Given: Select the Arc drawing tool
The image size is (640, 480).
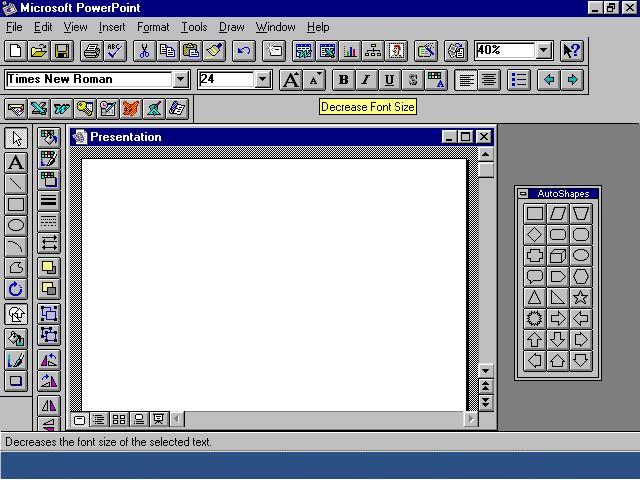Looking at the screenshot, I should coord(16,247).
